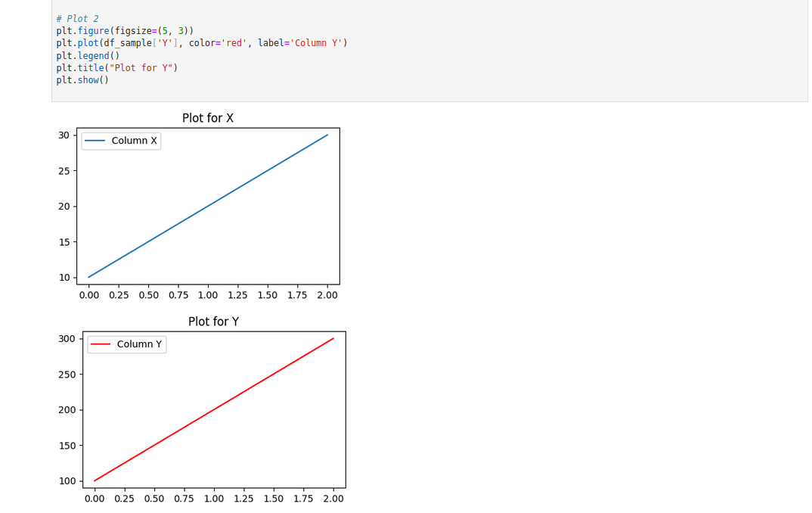This screenshot has width=812, height=513.
Task: Click y-axis tick label 15 in X plot
Action: pos(64,242)
